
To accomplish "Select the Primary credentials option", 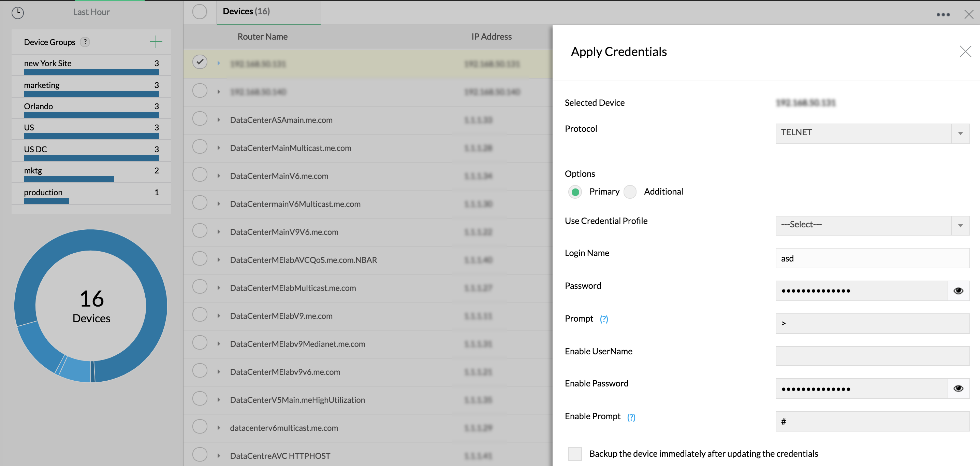I will pyautogui.click(x=575, y=192).
